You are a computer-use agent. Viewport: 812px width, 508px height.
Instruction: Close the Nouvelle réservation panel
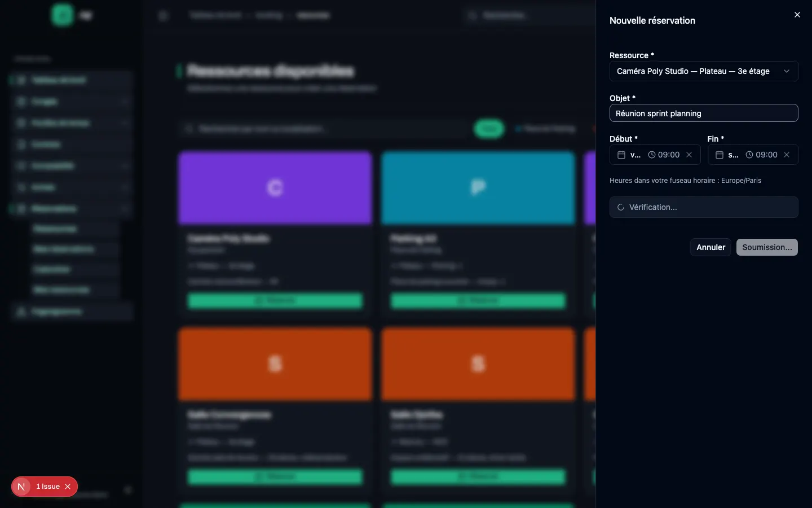coord(797,15)
